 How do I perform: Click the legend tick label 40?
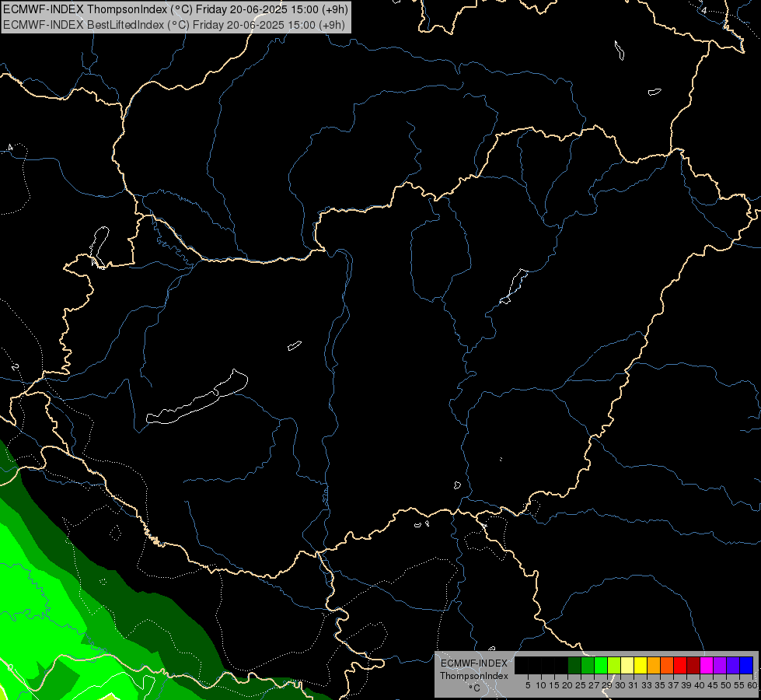pyautogui.click(x=699, y=685)
